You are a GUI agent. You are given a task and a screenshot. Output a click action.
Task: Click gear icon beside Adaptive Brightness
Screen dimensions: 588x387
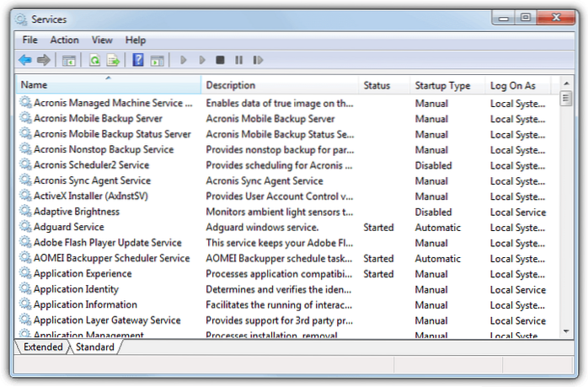coord(25,211)
